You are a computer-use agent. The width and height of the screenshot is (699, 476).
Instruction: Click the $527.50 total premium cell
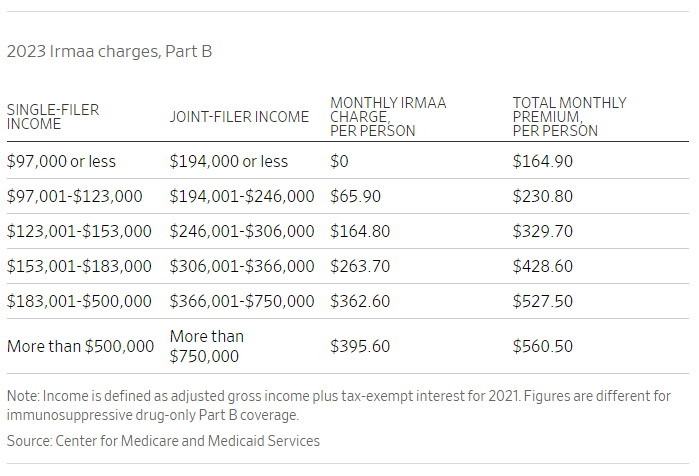click(x=543, y=301)
